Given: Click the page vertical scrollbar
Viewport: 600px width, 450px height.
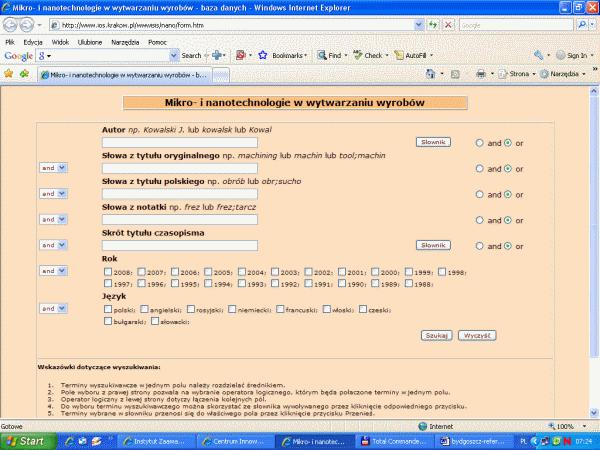Looking at the screenshot, I should point(594,250).
